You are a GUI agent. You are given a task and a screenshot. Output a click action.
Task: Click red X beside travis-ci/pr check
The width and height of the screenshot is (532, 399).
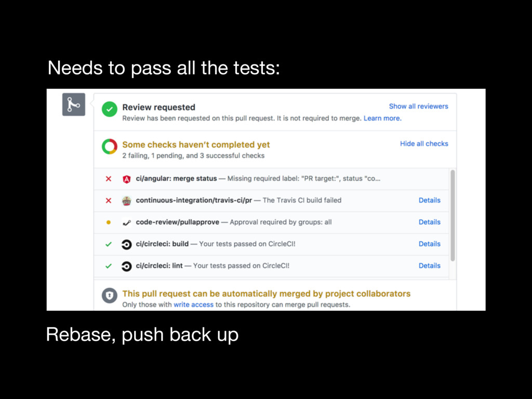(x=108, y=201)
